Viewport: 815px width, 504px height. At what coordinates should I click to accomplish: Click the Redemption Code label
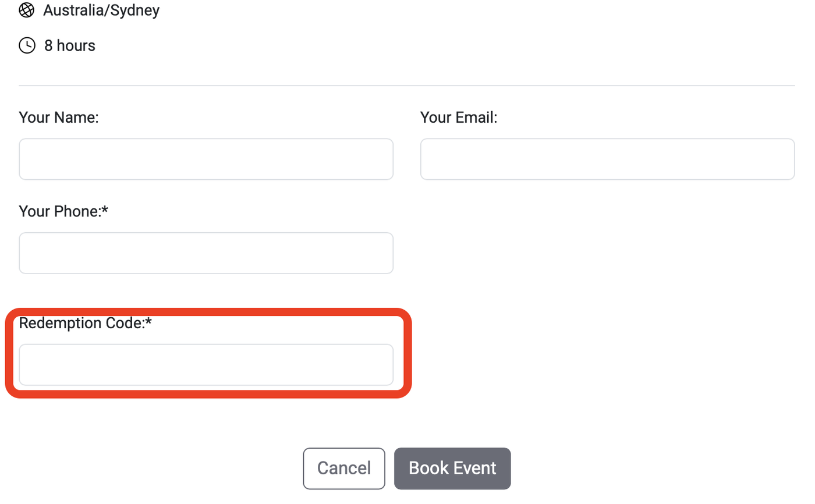coord(81,323)
